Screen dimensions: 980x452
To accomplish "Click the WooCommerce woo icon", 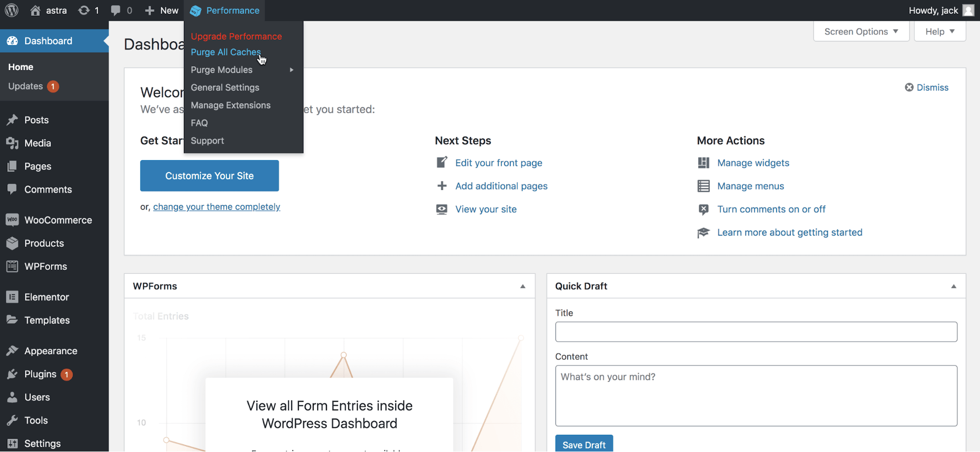I will (x=12, y=220).
